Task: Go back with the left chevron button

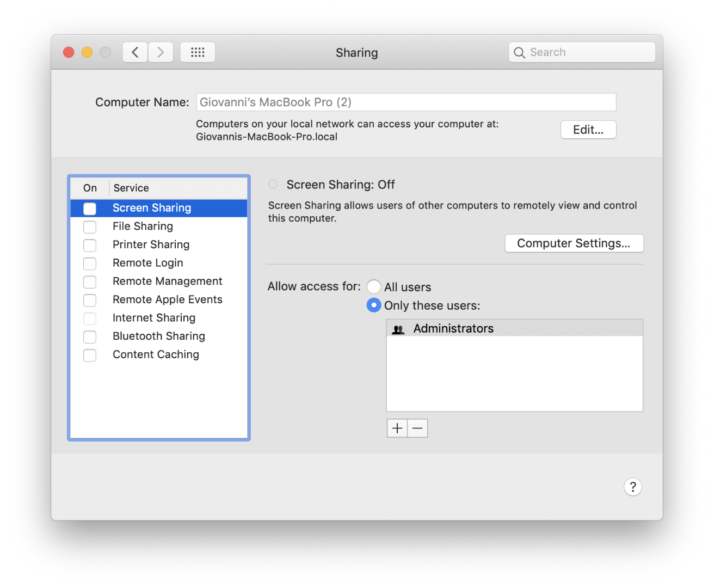Action: click(135, 52)
